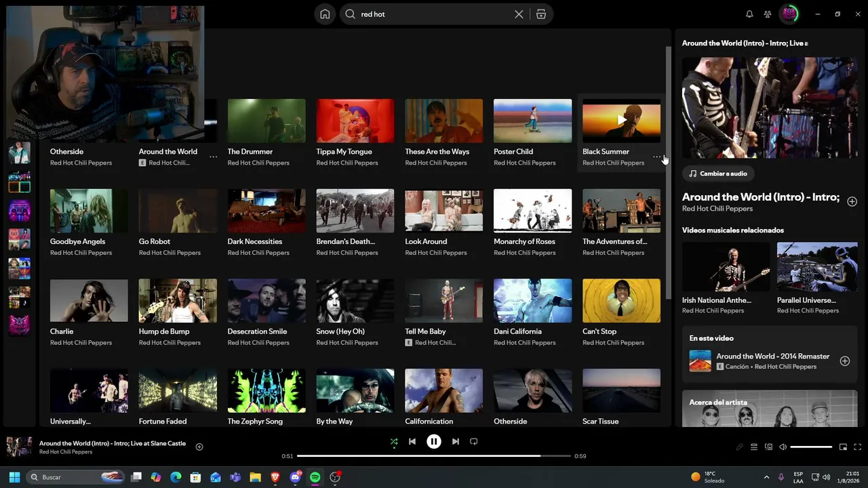This screenshot has height=488, width=868.
Task: Skip to the previous track
Action: (412, 441)
